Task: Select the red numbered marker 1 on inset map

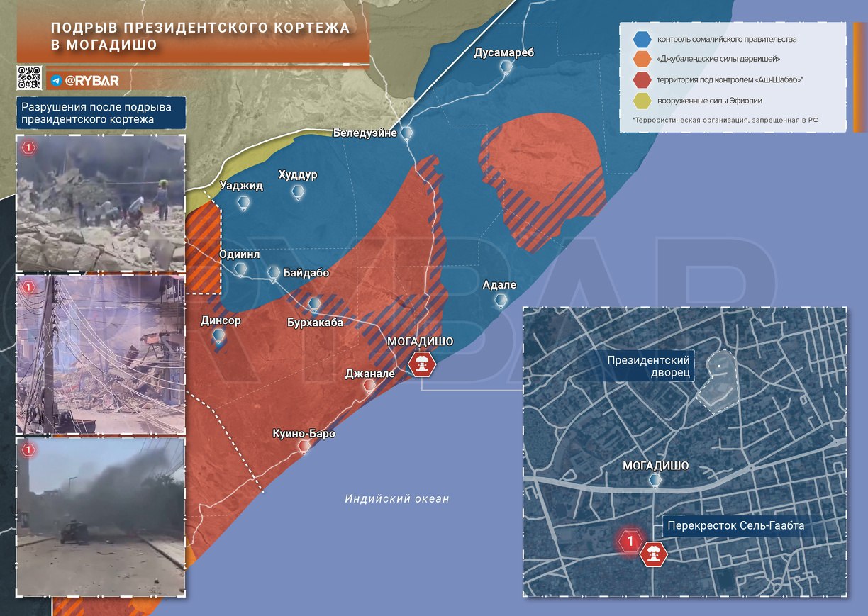Action: [630, 542]
